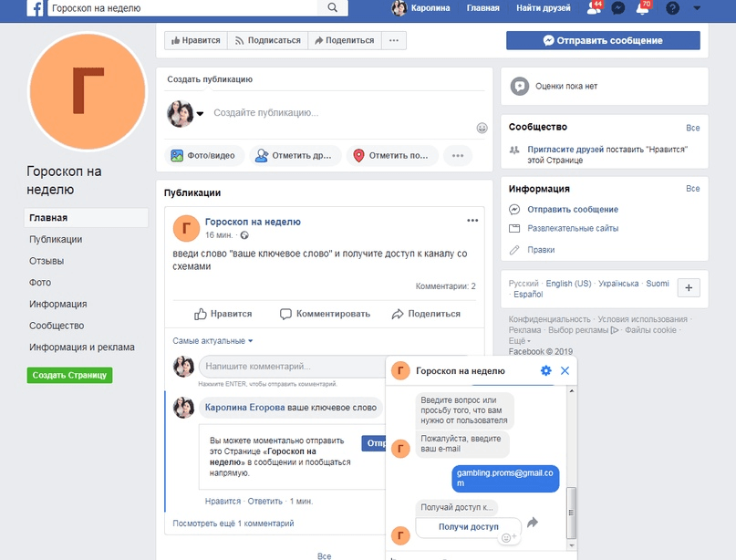Focus the Facebook search field
The height and width of the screenshot is (560, 736).
[182, 8]
